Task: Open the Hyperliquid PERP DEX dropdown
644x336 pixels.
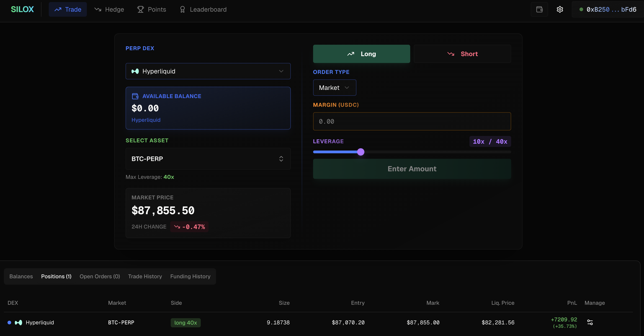Action: (x=208, y=71)
